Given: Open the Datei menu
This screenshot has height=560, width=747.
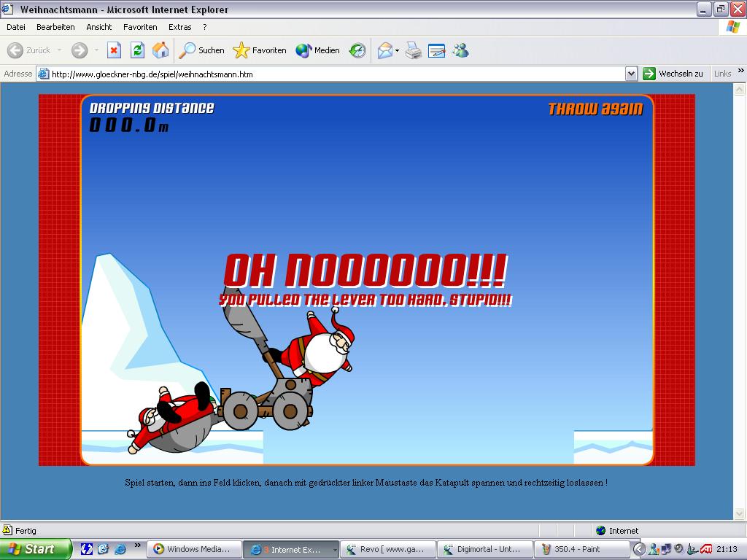Looking at the screenshot, I should click(16, 27).
